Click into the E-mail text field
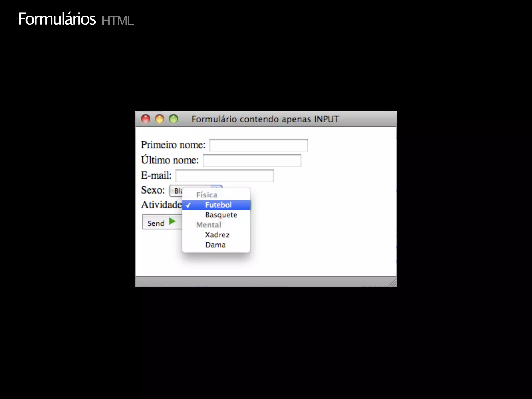This screenshot has width=532, height=399. coord(224,176)
